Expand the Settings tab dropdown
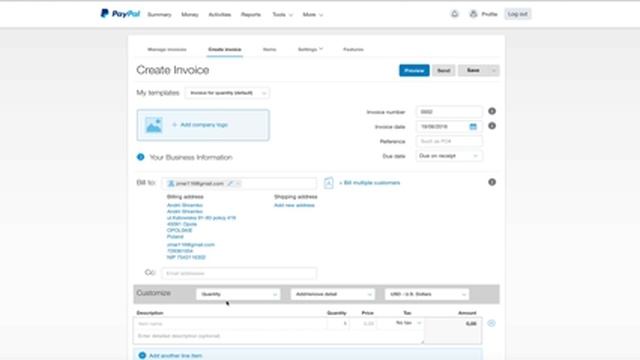Image resolution: width=640 pixels, height=360 pixels. click(310, 49)
